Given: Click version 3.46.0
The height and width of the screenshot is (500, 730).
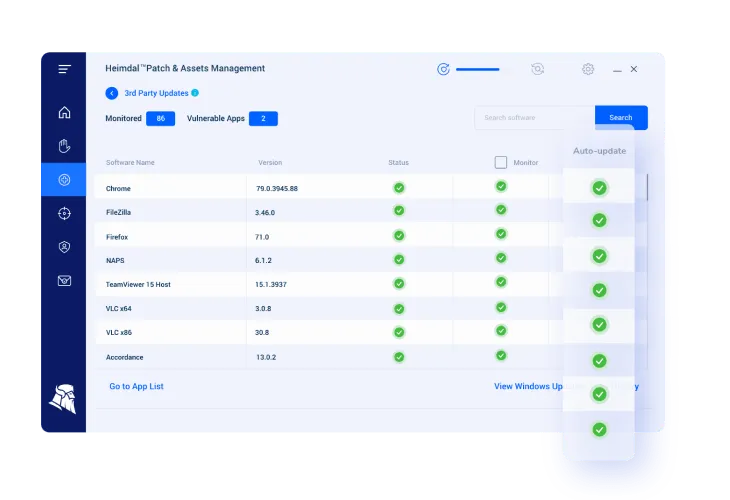Looking at the screenshot, I should click(265, 213).
